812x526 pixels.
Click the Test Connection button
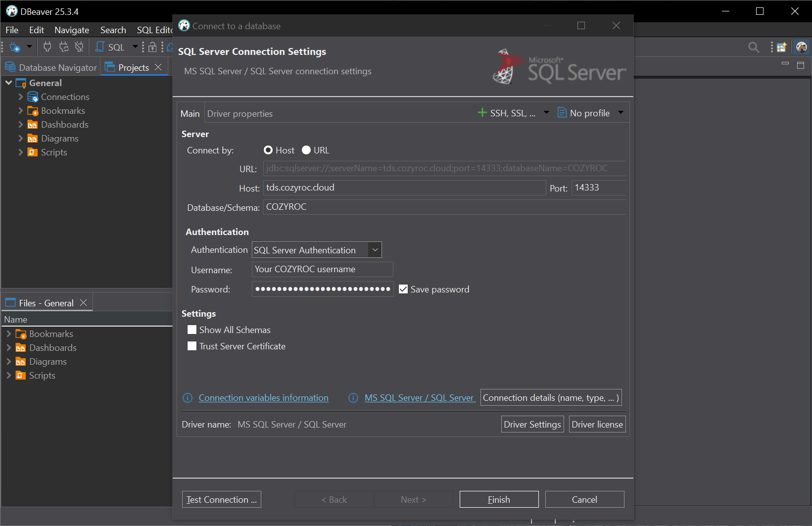pos(221,500)
